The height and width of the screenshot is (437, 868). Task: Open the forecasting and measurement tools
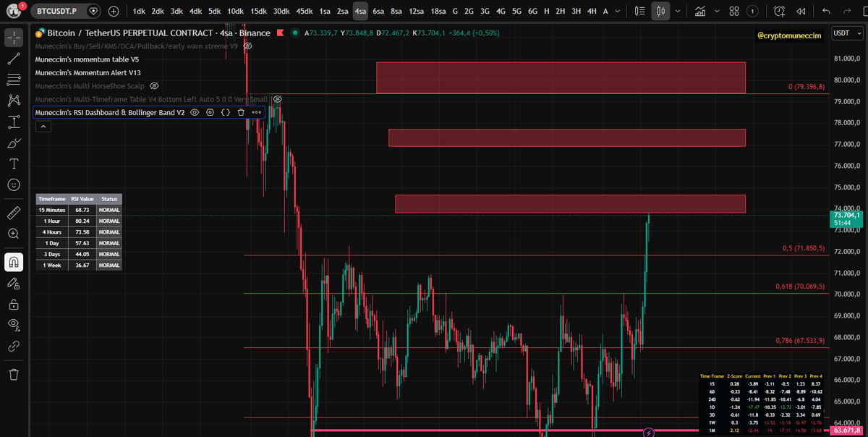(13, 122)
